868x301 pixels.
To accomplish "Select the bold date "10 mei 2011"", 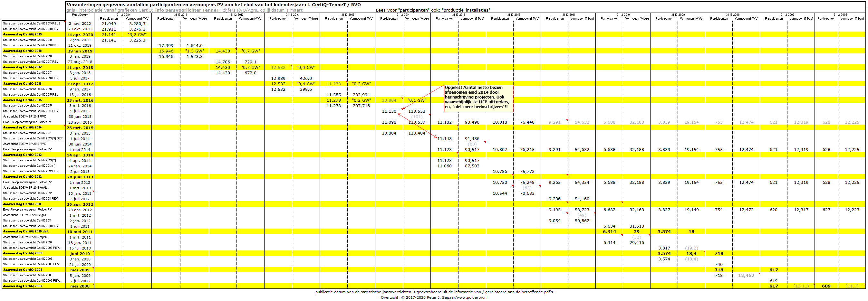I will pyautogui.click(x=80, y=232).
